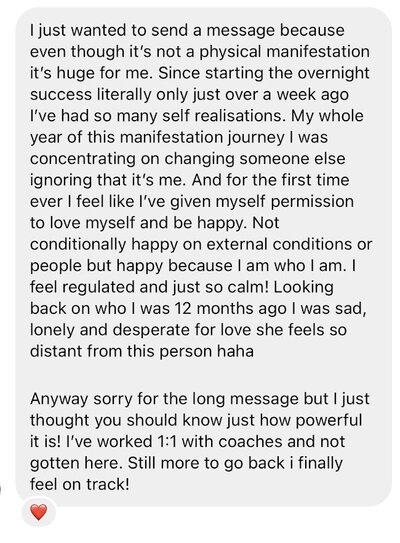Click the text 'distant from this person haha'
This screenshot has height=543, width=400.
[142, 351]
